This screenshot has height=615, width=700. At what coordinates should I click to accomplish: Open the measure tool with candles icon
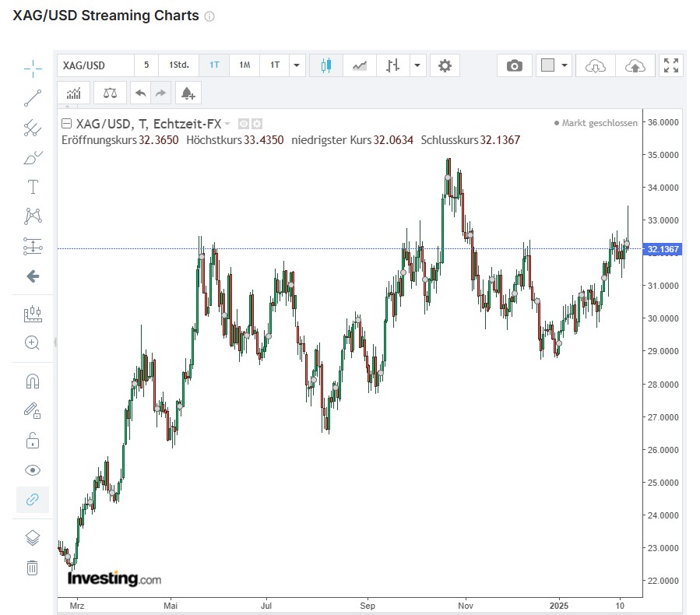pos(33,314)
